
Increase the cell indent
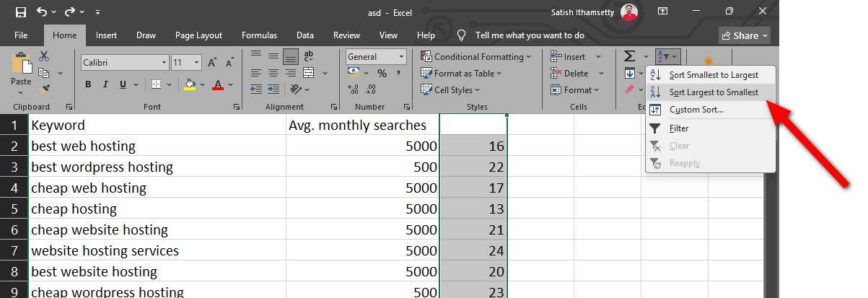point(273,89)
